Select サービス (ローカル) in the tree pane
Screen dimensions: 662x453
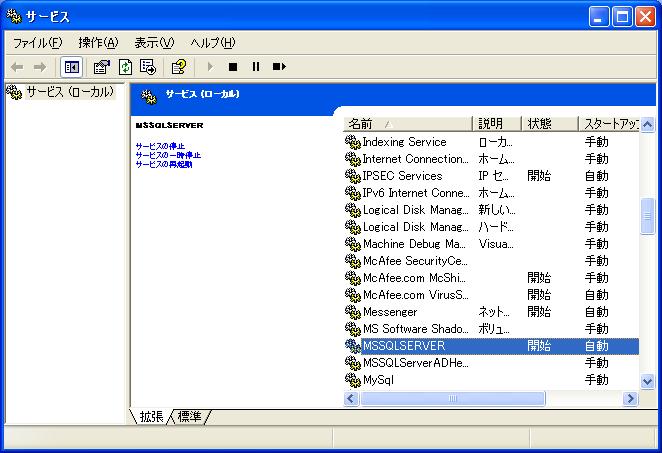[x=70, y=92]
